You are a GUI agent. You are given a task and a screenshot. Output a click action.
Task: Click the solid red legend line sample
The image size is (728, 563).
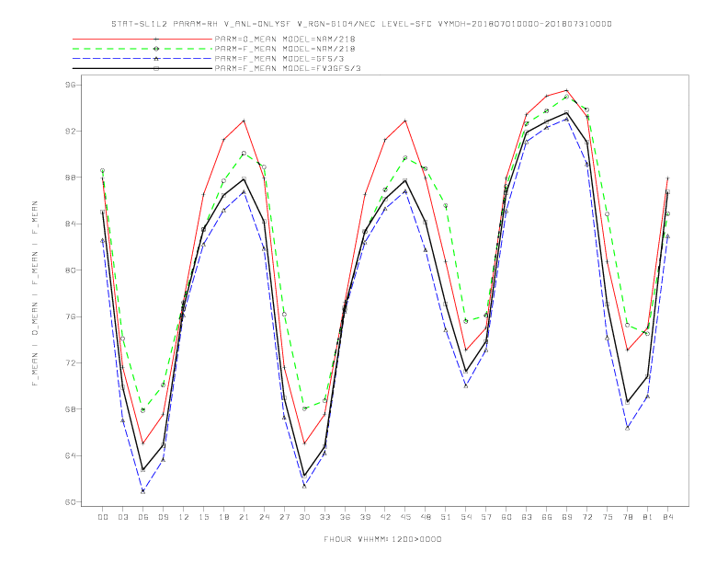142,39
